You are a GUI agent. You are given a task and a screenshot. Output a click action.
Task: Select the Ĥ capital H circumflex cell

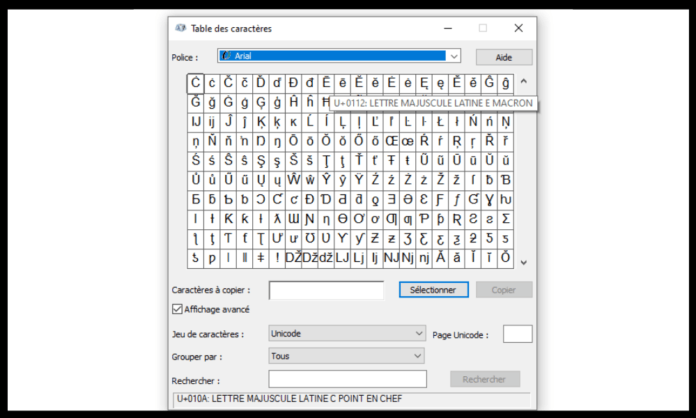pyautogui.click(x=293, y=103)
